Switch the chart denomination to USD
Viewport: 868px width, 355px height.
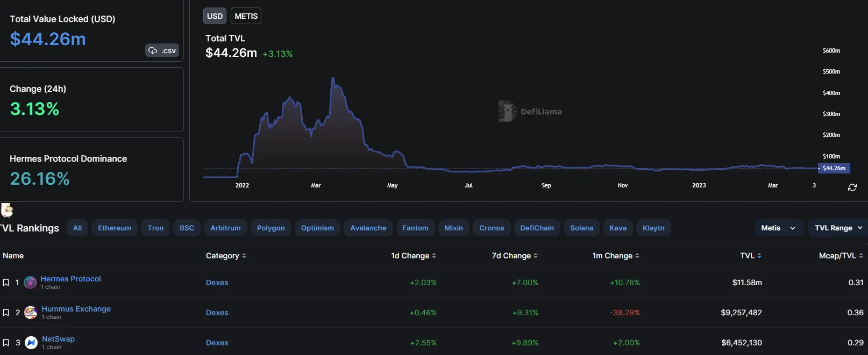(x=215, y=16)
